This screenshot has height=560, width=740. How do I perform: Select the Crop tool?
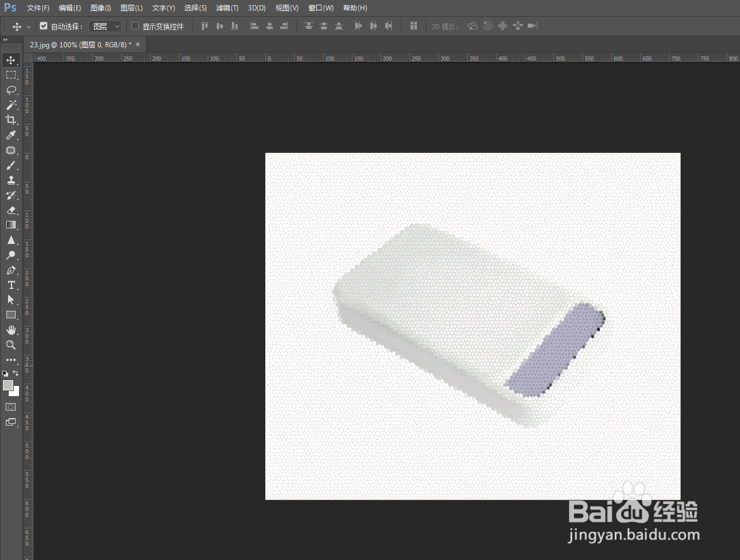11,120
